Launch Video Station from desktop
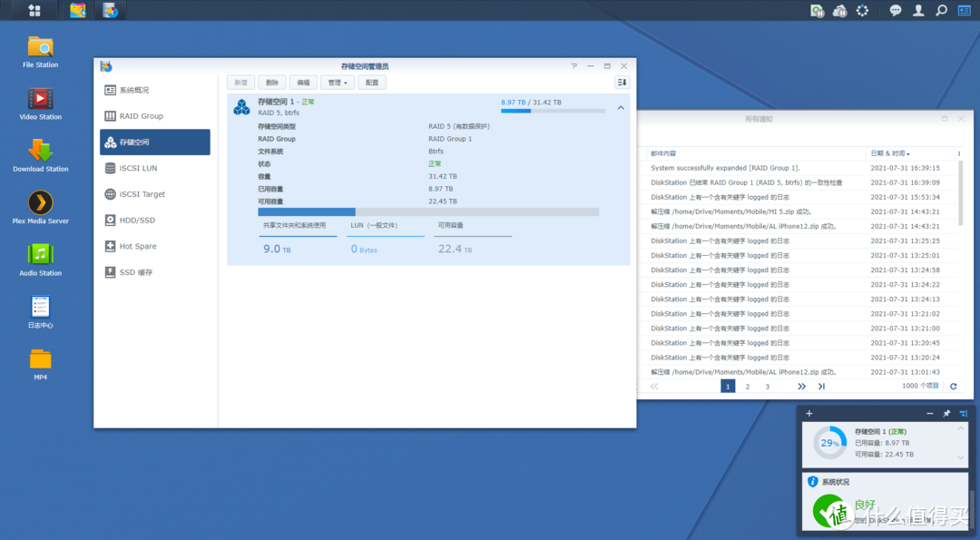This screenshot has height=540, width=980. [x=41, y=103]
